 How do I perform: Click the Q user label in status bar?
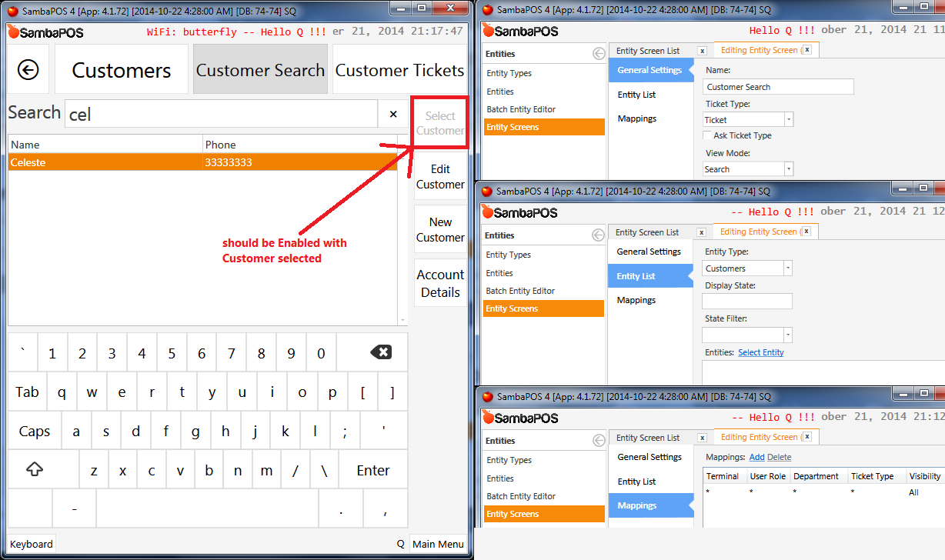click(401, 544)
